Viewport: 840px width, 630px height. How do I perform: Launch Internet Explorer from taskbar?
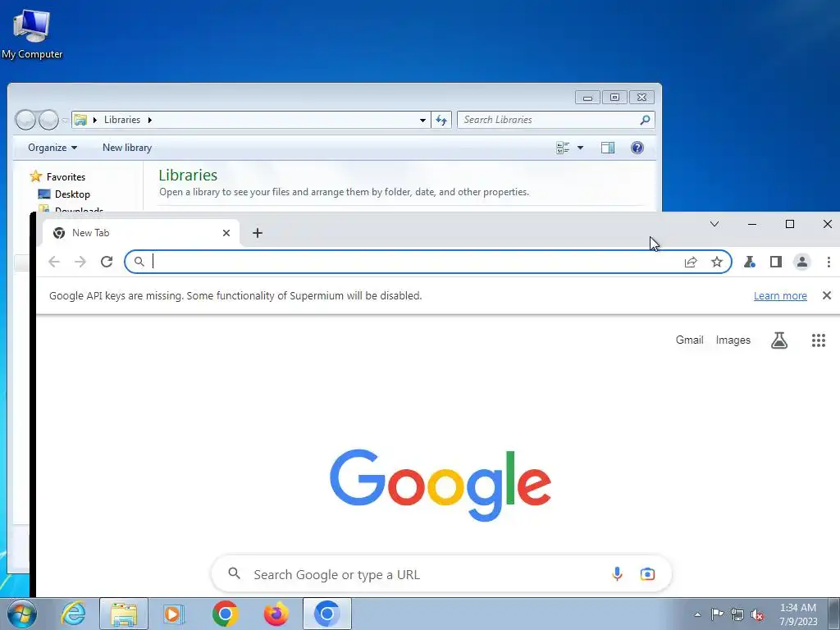point(73,614)
